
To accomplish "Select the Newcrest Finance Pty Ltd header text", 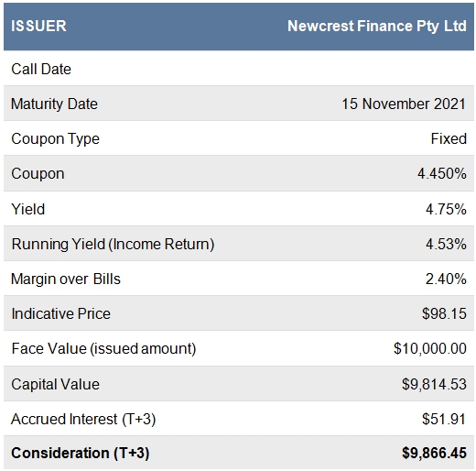I will [x=377, y=27].
